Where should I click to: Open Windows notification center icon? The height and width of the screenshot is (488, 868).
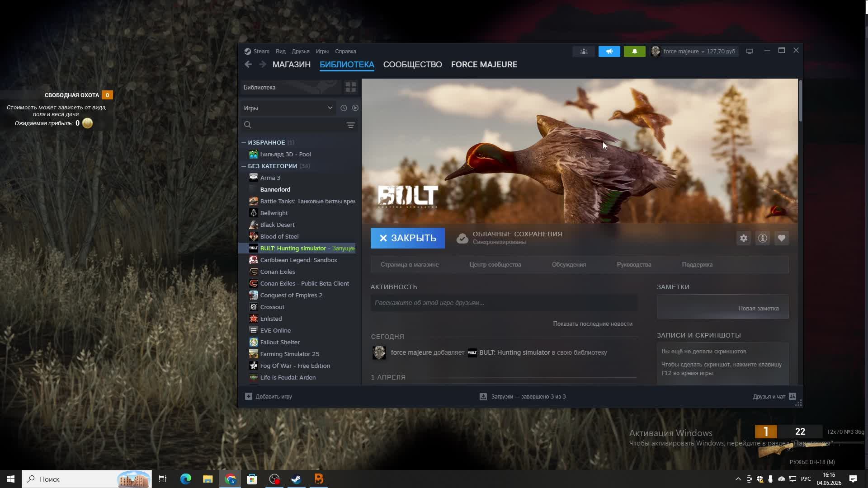[853, 479]
